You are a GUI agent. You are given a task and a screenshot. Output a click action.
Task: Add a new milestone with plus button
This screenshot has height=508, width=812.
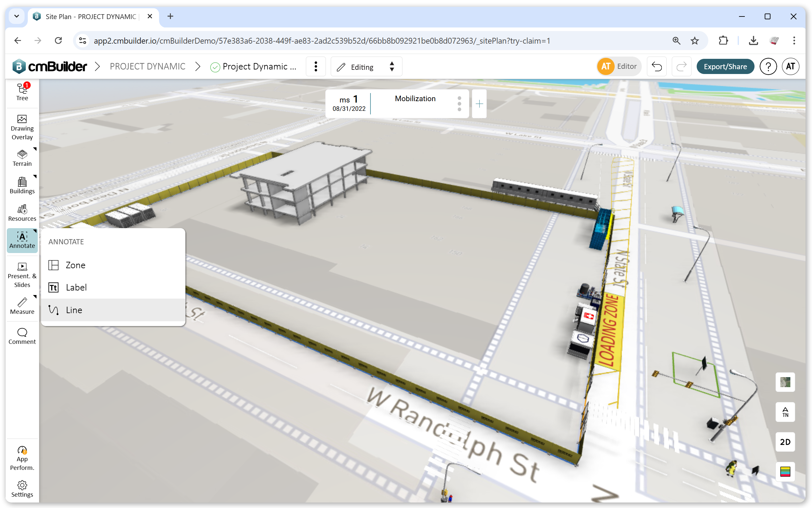[479, 104]
